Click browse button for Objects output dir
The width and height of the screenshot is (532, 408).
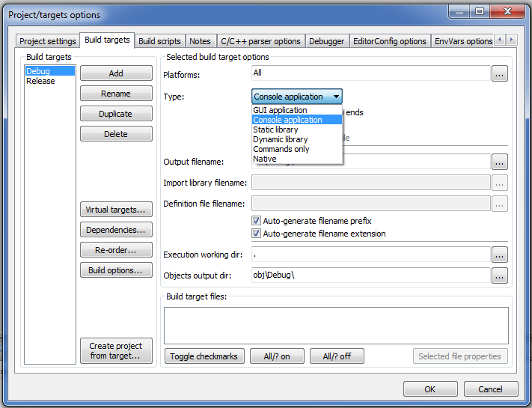click(x=500, y=275)
